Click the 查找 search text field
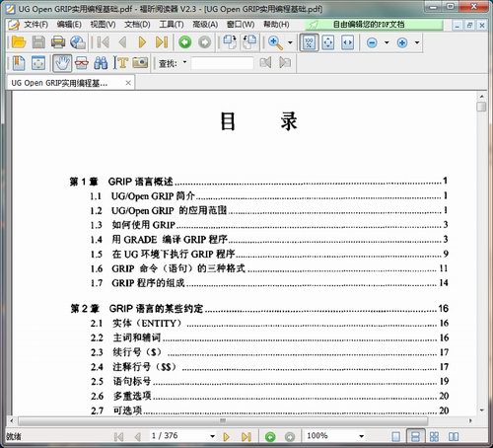Screen dimensions: 493x448 click(x=222, y=63)
